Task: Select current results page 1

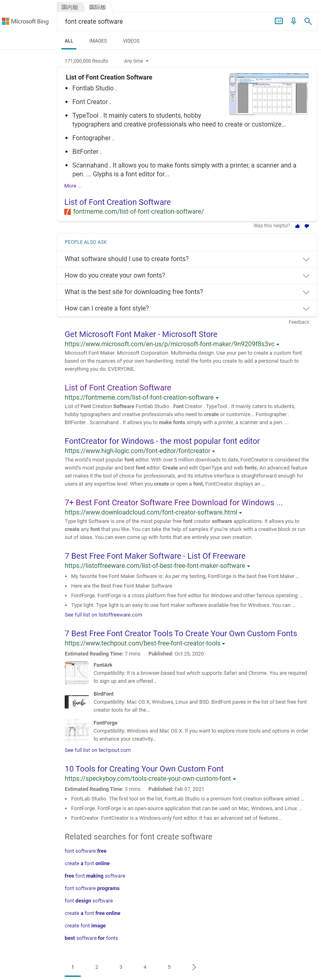Action: coord(73,967)
